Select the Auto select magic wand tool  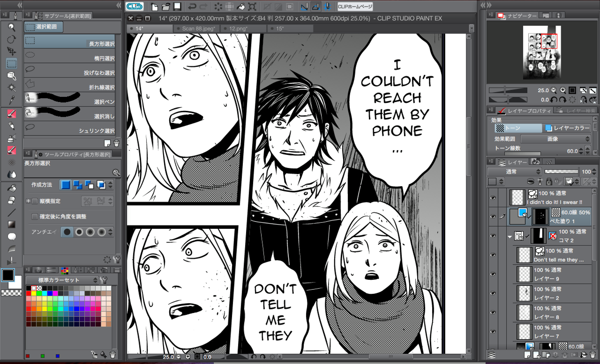point(11,87)
